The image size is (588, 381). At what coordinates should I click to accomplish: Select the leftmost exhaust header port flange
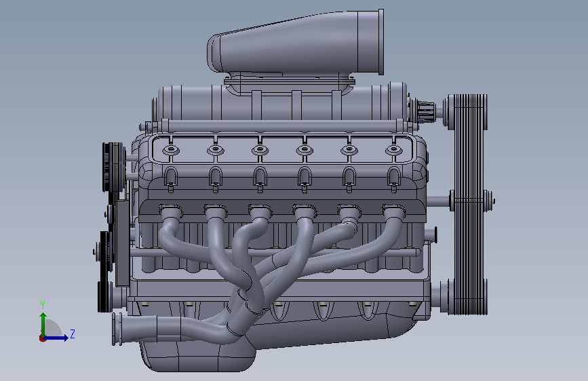[x=171, y=210]
